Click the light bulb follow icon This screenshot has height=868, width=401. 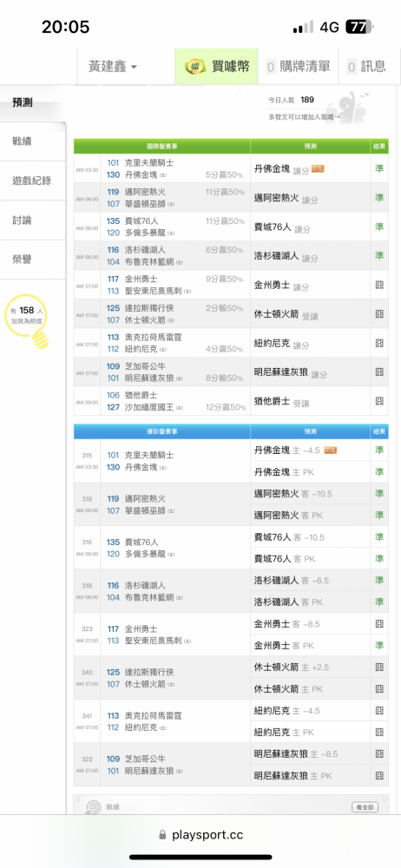pos(28,322)
